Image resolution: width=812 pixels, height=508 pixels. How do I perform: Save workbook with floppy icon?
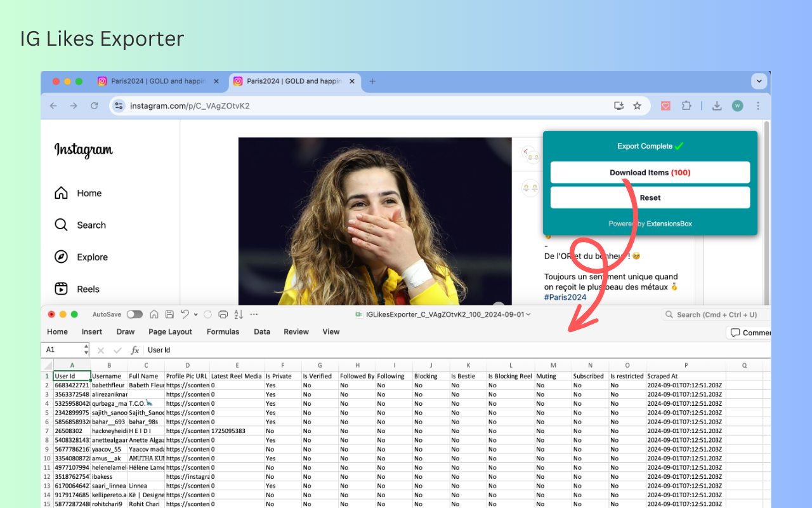[x=169, y=314]
